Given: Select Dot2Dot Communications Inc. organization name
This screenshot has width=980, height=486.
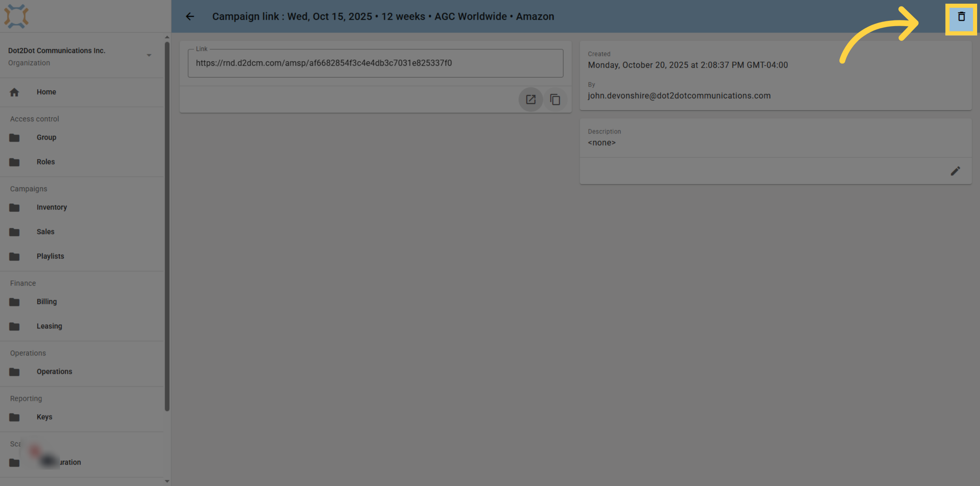Looking at the screenshot, I should (x=57, y=51).
